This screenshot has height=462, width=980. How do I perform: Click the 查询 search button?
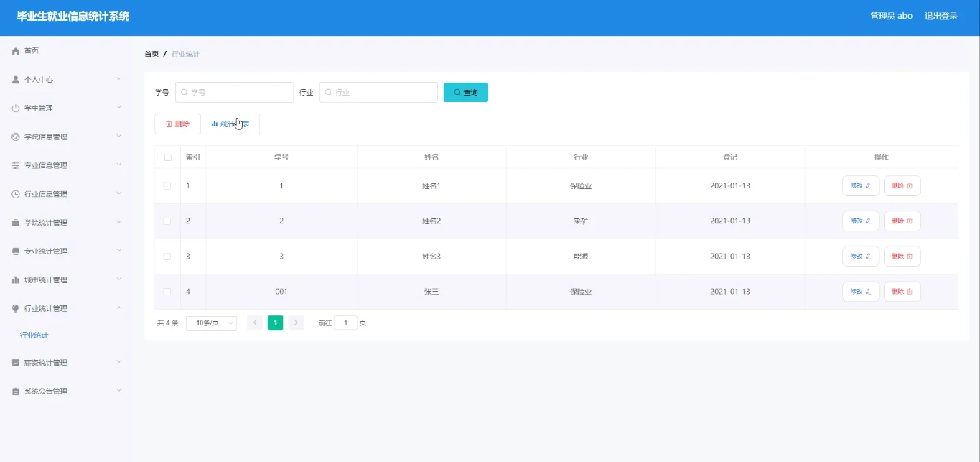466,92
